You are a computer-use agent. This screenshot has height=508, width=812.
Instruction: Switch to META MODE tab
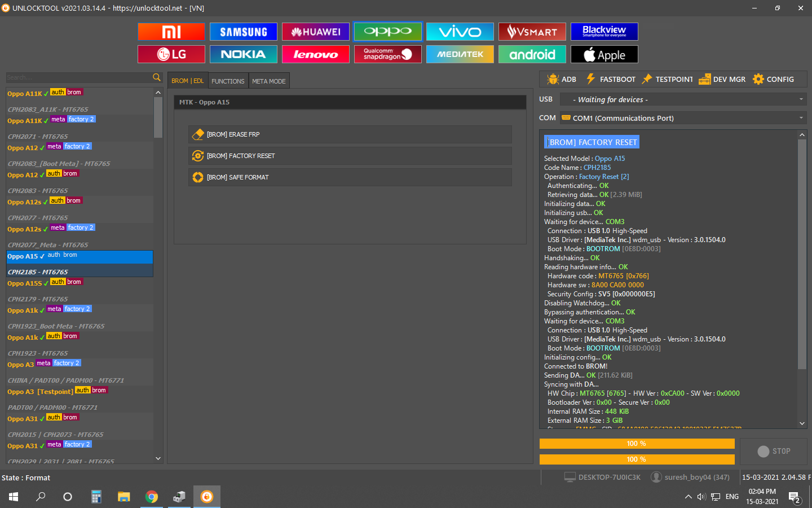269,81
